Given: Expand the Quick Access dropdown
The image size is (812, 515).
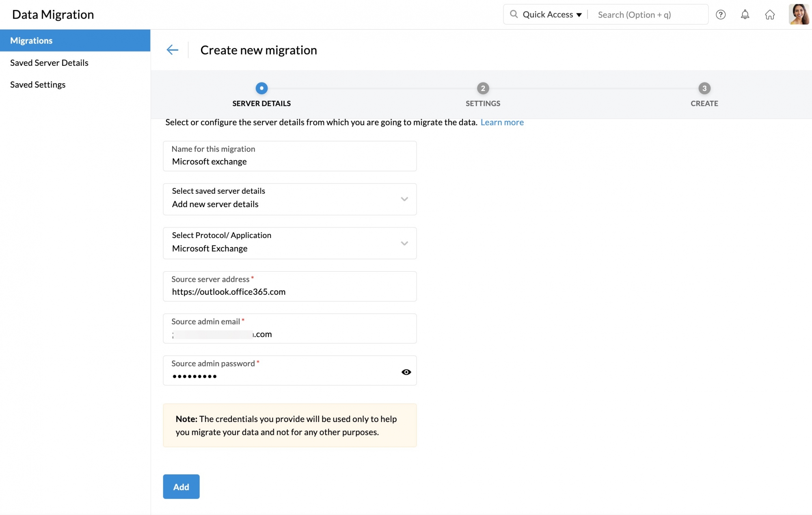Looking at the screenshot, I should coord(552,15).
